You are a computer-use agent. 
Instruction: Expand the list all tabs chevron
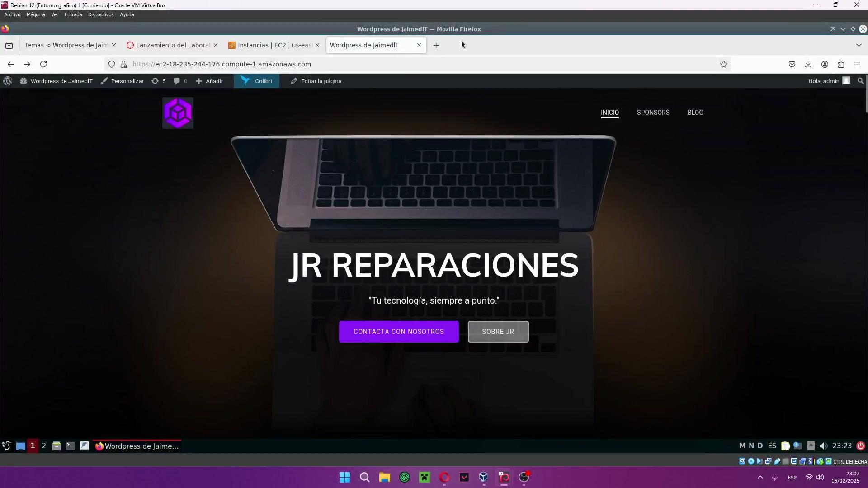coord(859,45)
